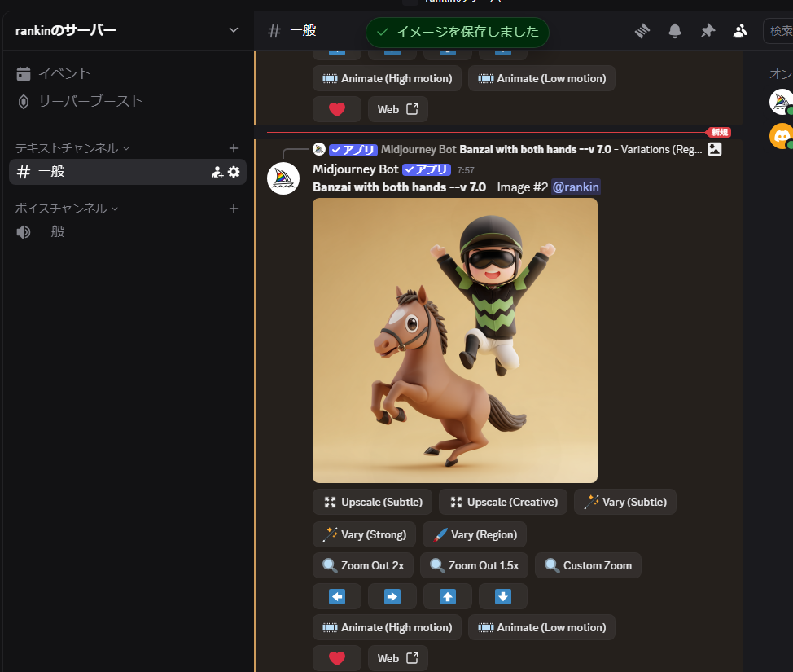793x672 pixels.
Task: Click invite people icon on 一般 channel
Action: point(217,172)
